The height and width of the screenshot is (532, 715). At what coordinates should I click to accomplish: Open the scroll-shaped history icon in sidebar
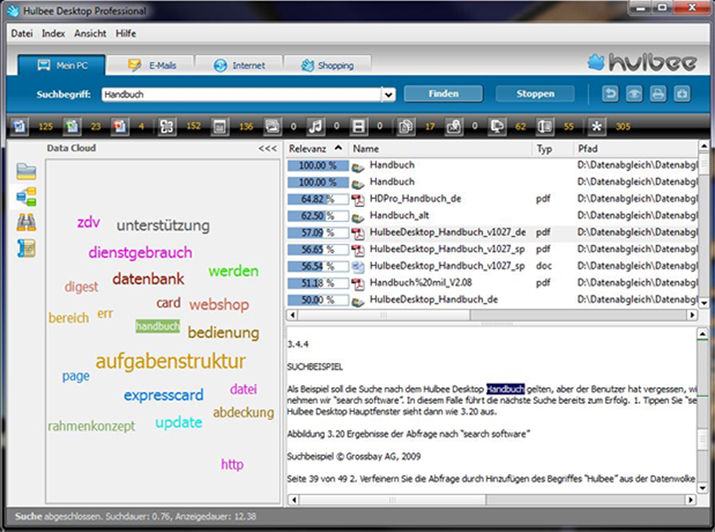tap(26, 248)
